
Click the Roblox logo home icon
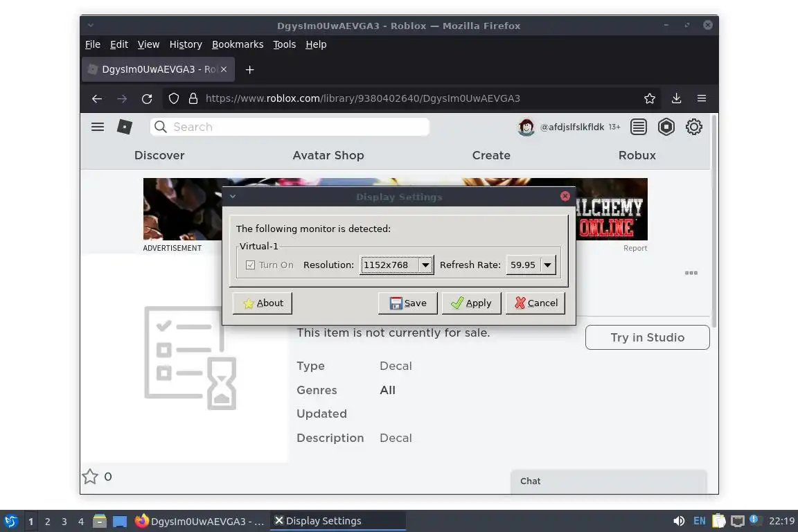125,127
